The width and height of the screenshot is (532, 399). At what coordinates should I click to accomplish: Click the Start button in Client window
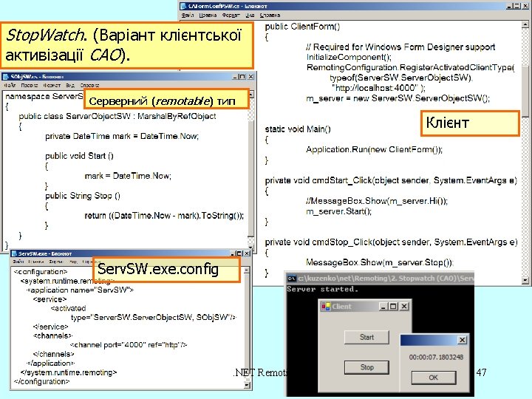[366, 337]
